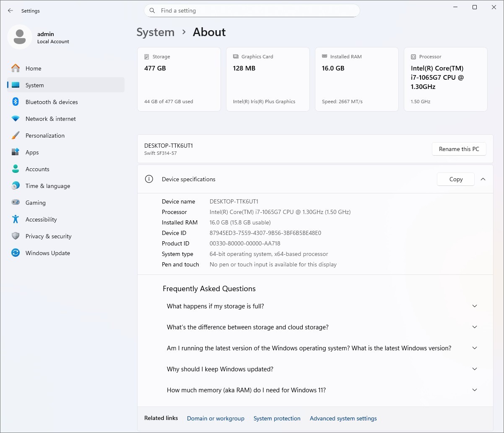
Task: Click 'No pen or touch input' text
Action: click(273, 264)
